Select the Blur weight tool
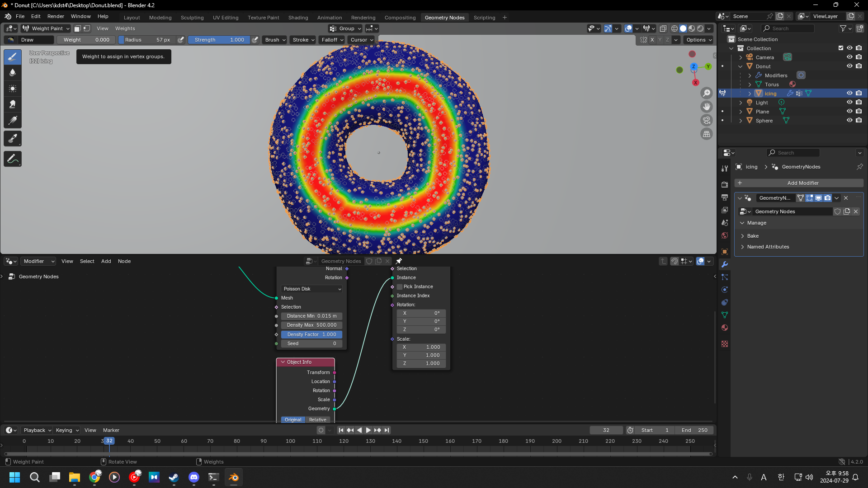This screenshot has height=488, width=868. click(x=13, y=73)
